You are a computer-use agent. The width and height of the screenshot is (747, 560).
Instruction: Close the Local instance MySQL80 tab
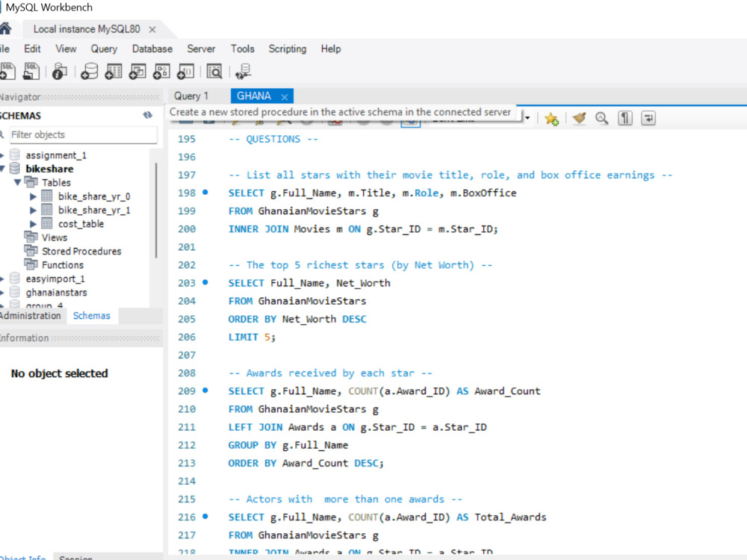pos(152,30)
